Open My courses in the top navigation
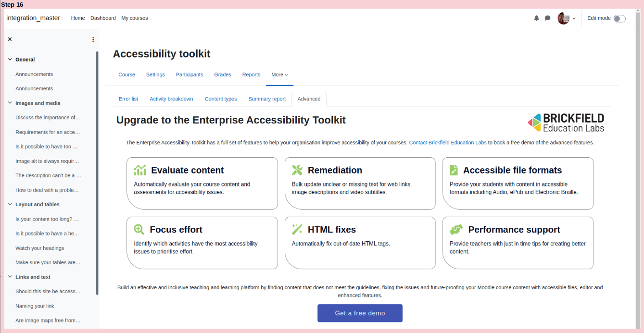Screen dimensions: 644x333 point(135,18)
